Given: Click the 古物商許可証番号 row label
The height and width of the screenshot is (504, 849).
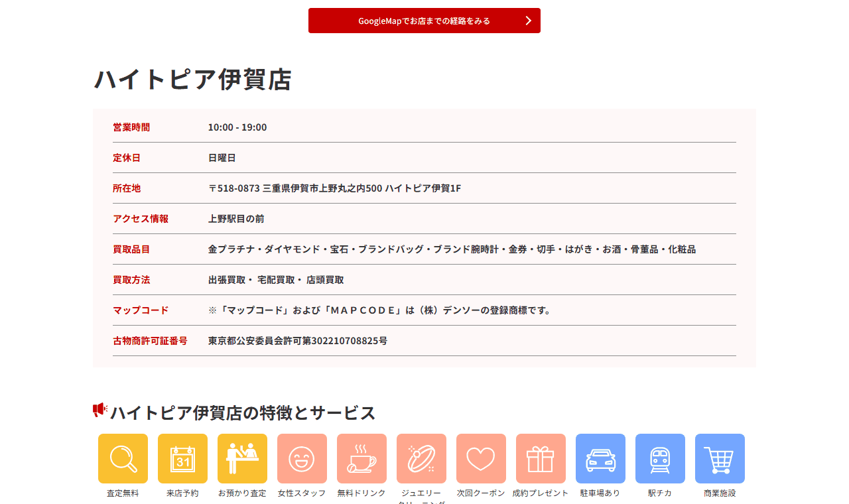Looking at the screenshot, I should coord(150,341).
